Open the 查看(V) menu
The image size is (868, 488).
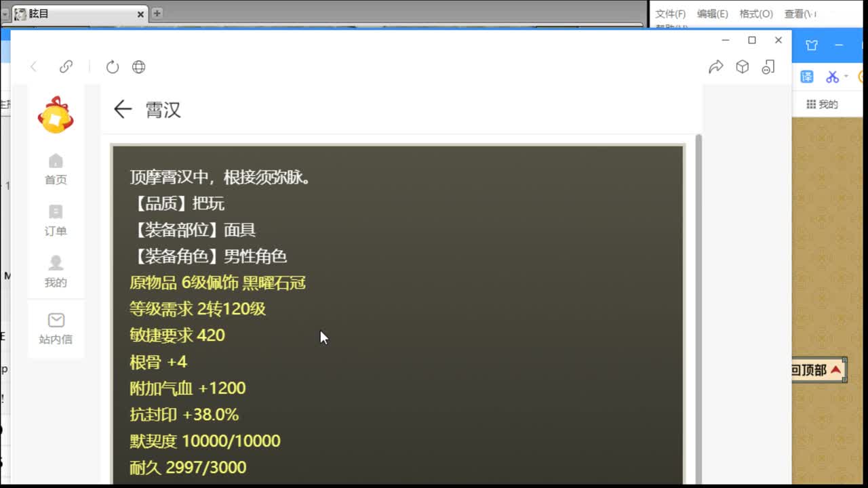pyautogui.click(x=800, y=14)
